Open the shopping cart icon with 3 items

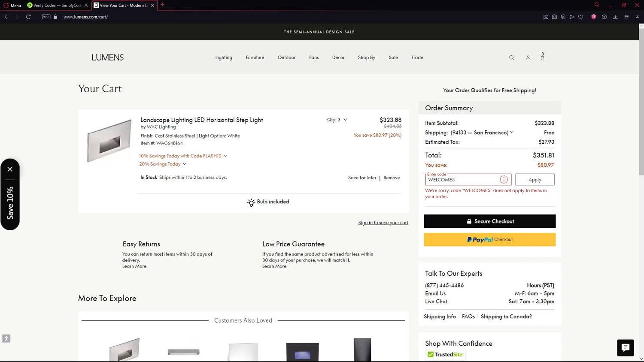coord(542,57)
